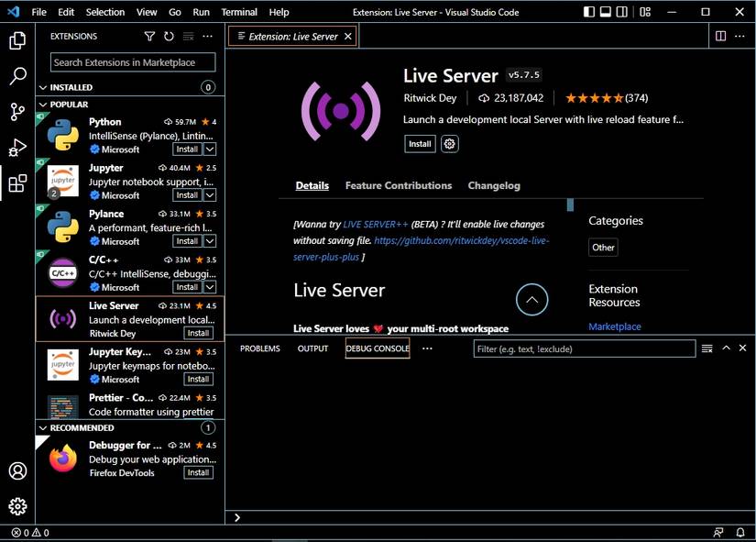Open the Explorer view in activity bar
Image resolution: width=756 pixels, height=542 pixels.
coord(17,41)
